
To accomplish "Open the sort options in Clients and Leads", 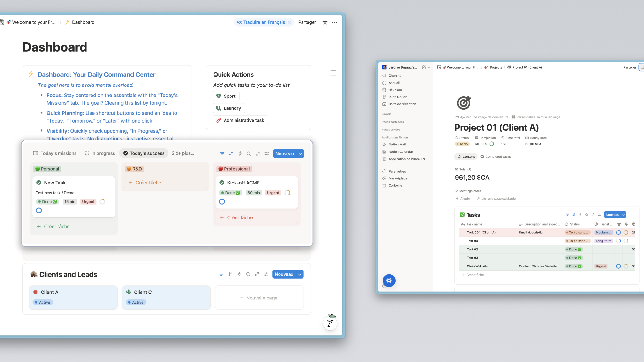I will pyautogui.click(x=230, y=274).
